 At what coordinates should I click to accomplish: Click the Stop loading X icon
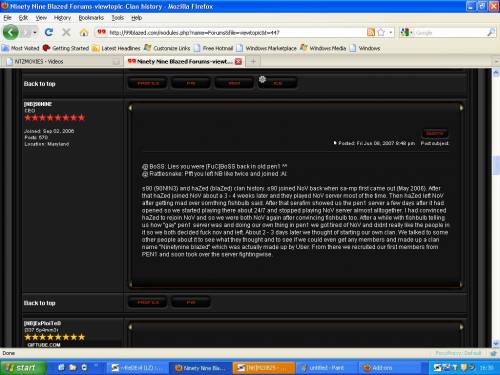(66, 32)
